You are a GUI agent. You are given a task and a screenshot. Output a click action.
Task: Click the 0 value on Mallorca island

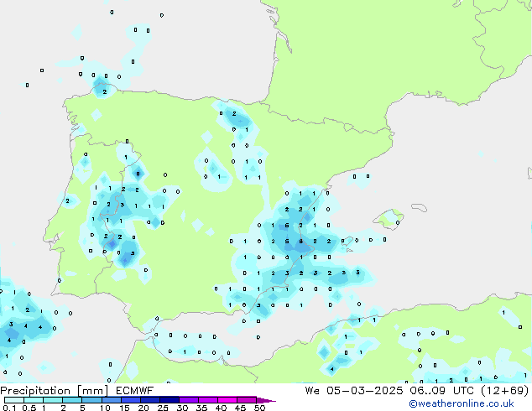click(x=398, y=223)
